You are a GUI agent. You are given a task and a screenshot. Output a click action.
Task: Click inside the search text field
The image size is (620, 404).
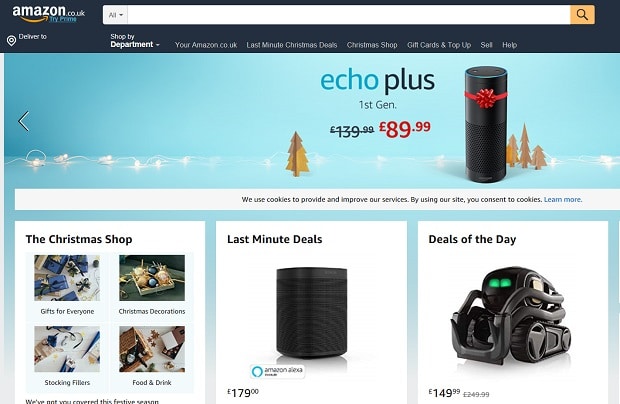tap(349, 15)
